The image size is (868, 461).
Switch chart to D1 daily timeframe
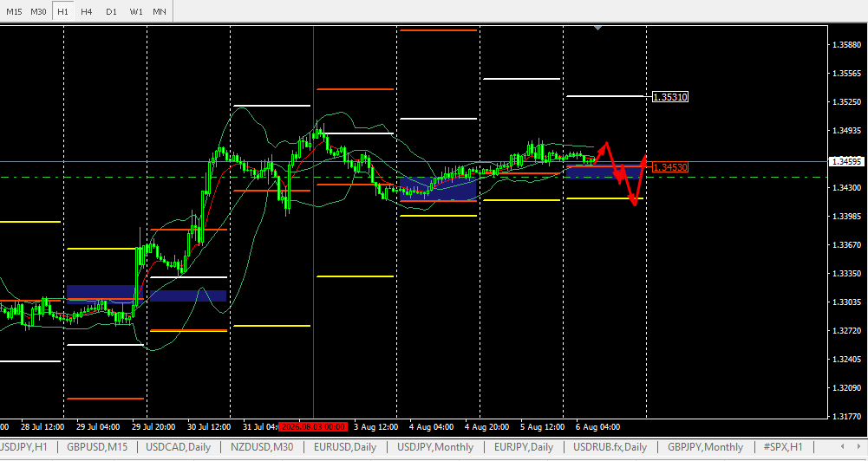tap(111, 11)
